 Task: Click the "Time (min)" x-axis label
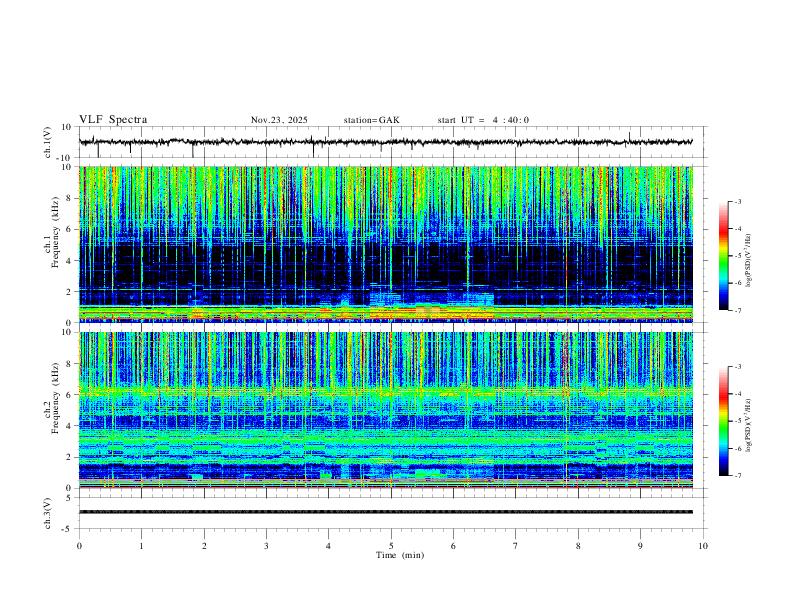click(400, 555)
